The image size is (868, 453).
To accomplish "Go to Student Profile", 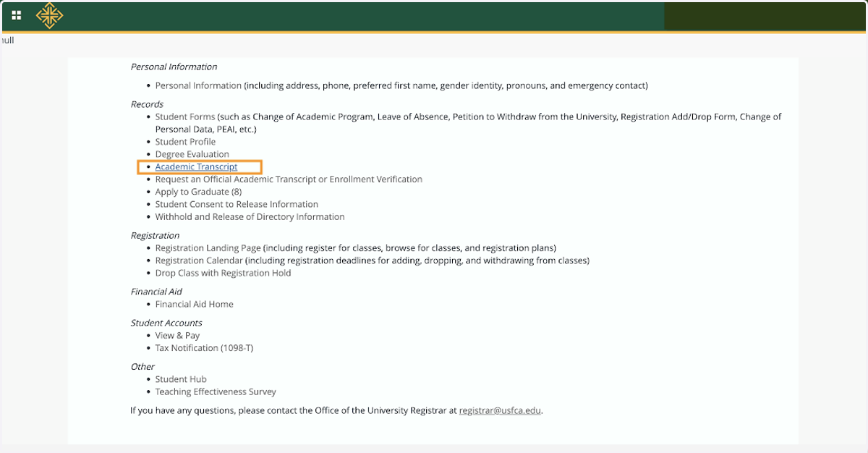I will pyautogui.click(x=185, y=142).
